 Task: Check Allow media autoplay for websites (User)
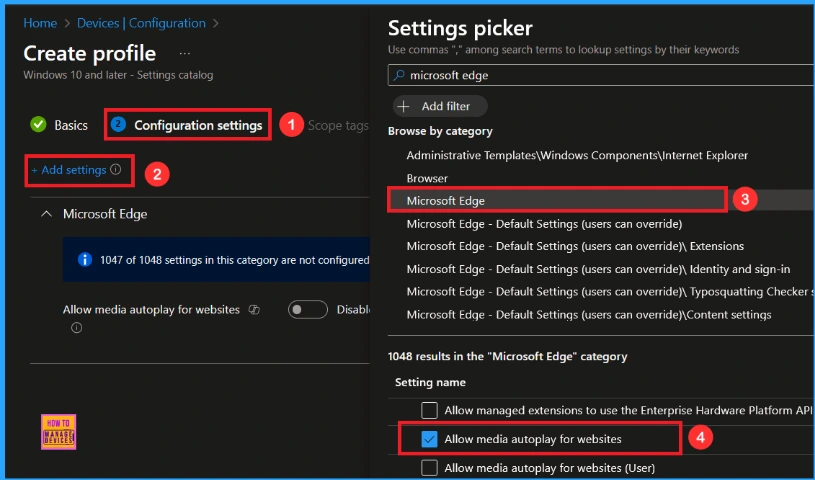(429, 468)
